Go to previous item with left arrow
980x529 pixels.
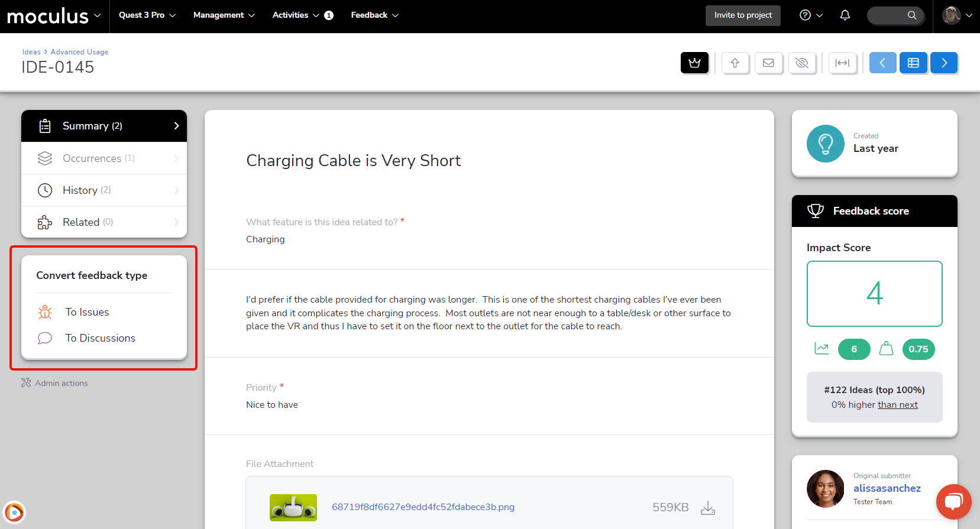click(x=882, y=63)
